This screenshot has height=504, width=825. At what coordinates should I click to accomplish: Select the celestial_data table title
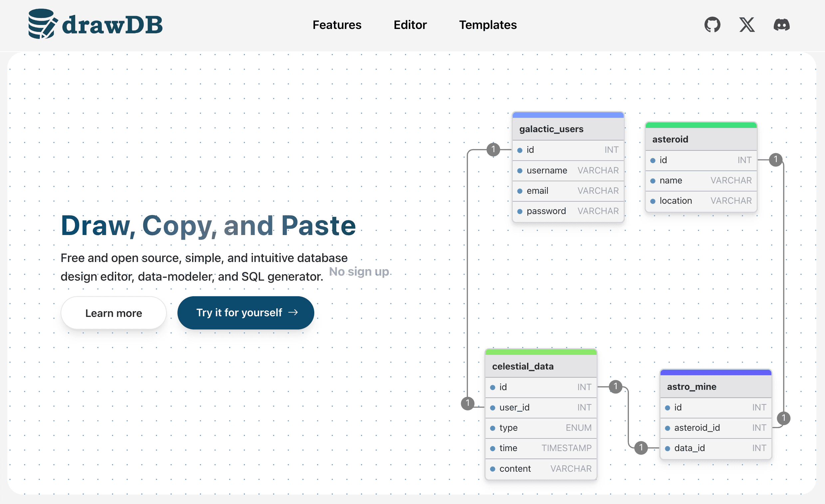tap(522, 367)
